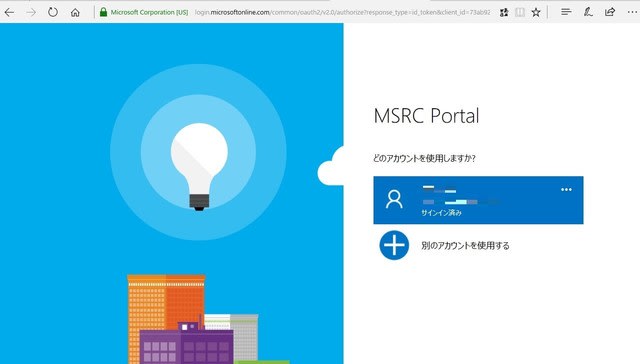This screenshot has height=364, width=640.
Task: Toggle reading view book icon
Action: click(x=520, y=12)
